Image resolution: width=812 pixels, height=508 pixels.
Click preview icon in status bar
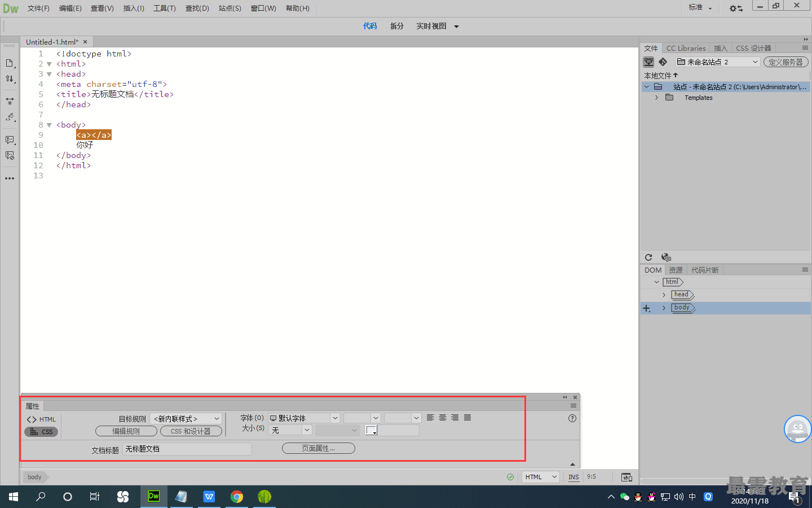[x=626, y=478]
